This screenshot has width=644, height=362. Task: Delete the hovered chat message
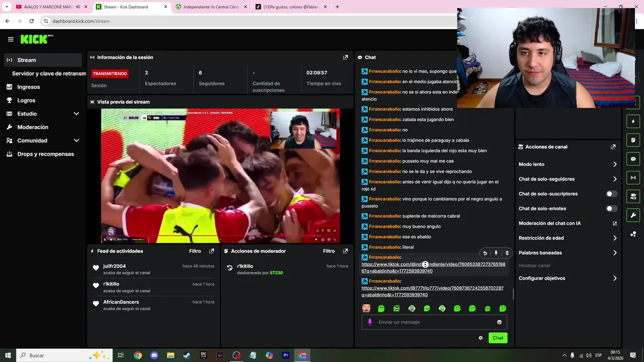[507, 253]
